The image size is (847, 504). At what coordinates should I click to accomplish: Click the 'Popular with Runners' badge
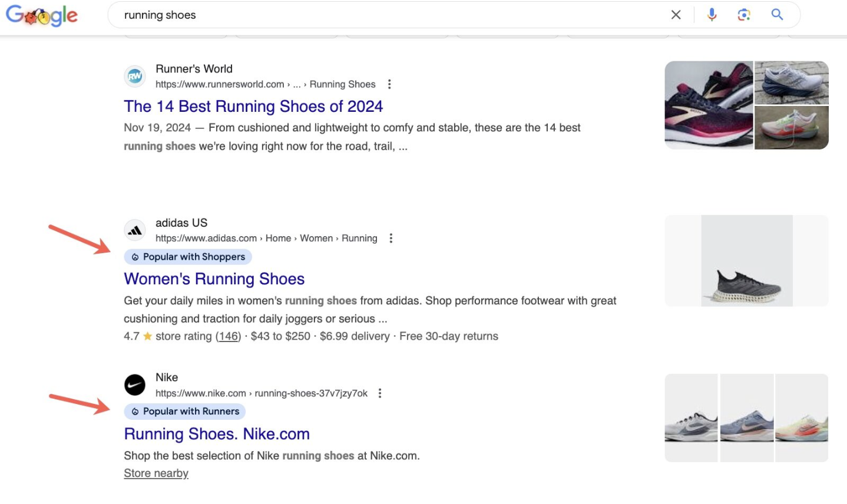tap(184, 412)
